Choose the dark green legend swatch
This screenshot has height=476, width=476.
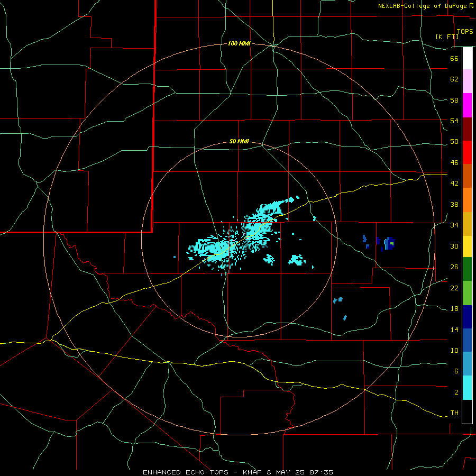[467, 269]
